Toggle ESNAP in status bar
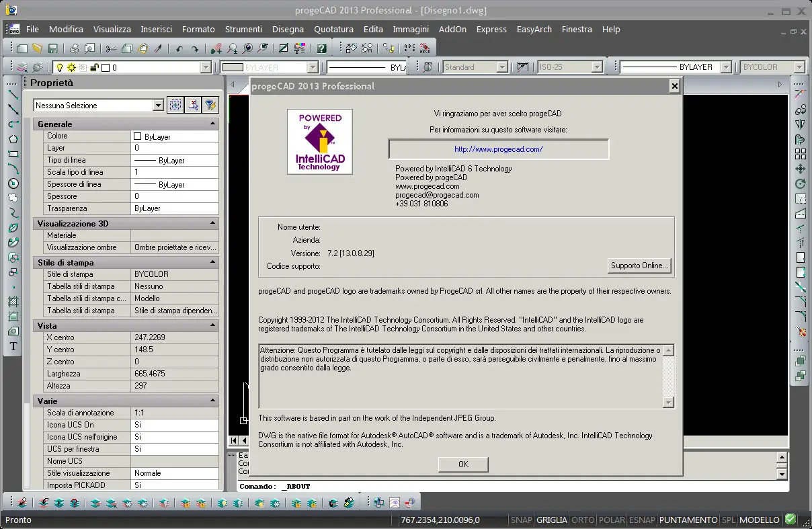 tap(642, 520)
